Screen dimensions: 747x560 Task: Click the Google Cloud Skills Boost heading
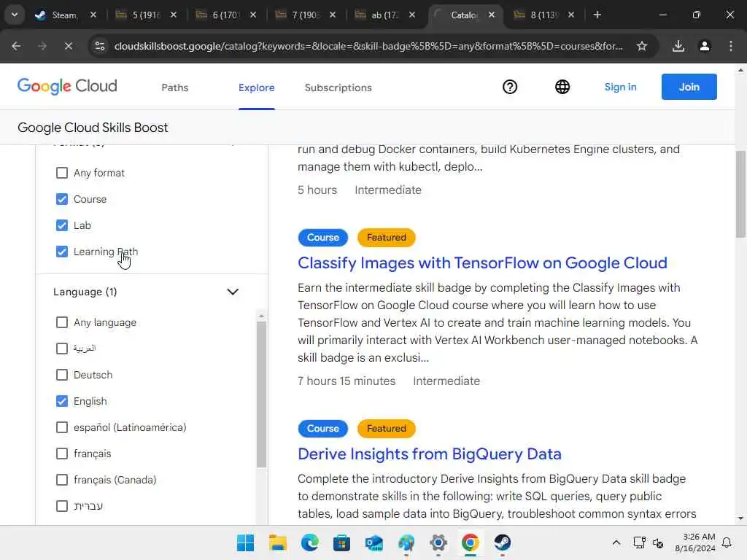pos(93,128)
